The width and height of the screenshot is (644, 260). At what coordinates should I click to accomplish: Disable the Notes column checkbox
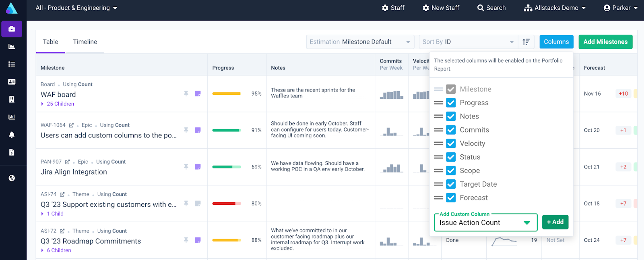tap(451, 116)
